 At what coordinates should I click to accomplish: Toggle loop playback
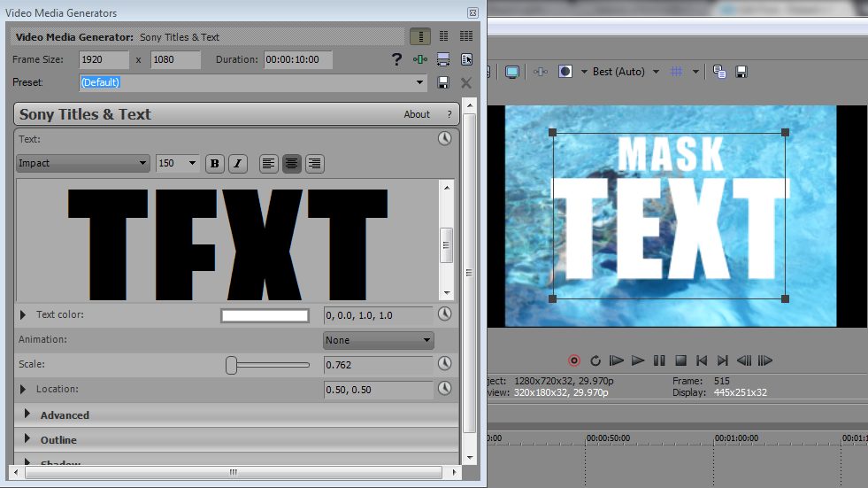click(595, 360)
